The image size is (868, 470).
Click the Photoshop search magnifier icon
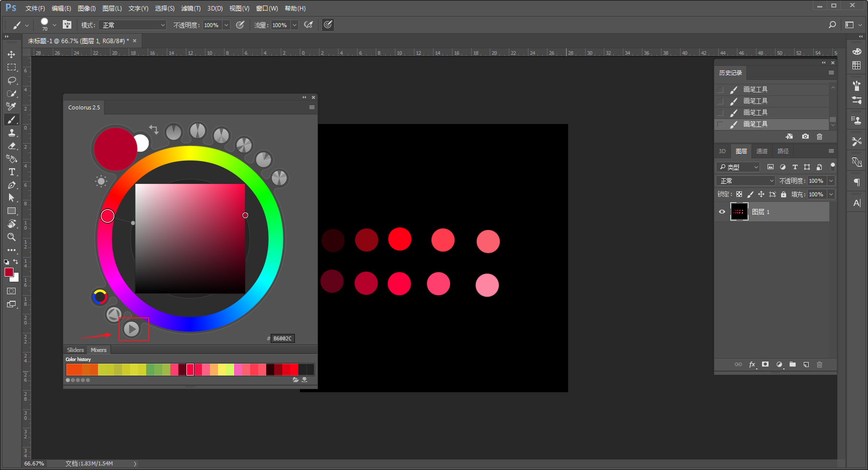pyautogui.click(x=832, y=25)
